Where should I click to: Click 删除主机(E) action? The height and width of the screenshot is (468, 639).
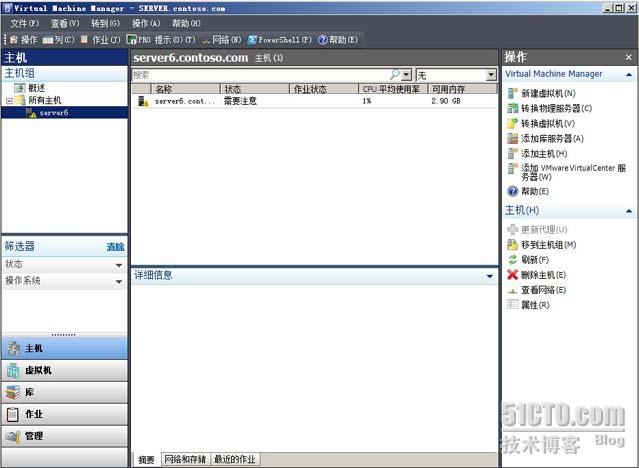point(543,275)
